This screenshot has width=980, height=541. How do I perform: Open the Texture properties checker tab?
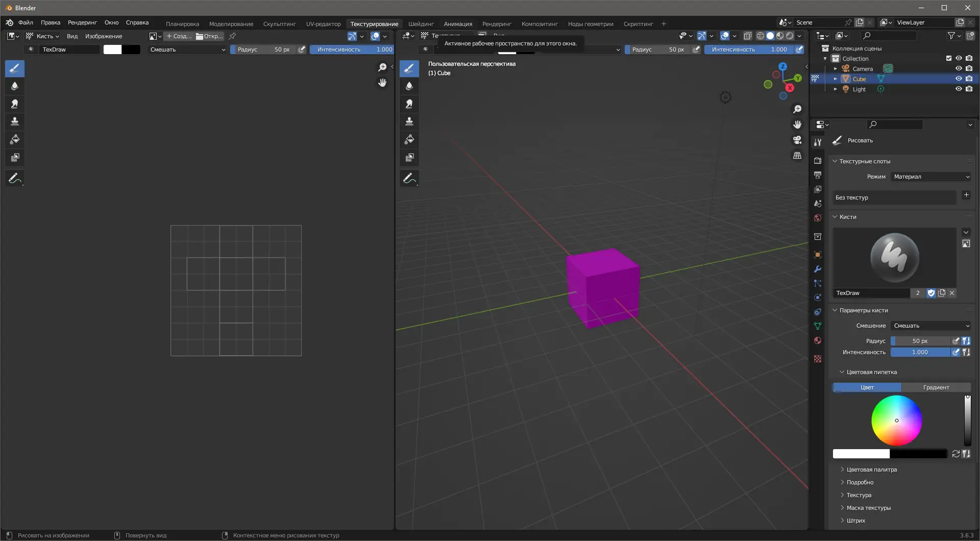click(x=818, y=359)
